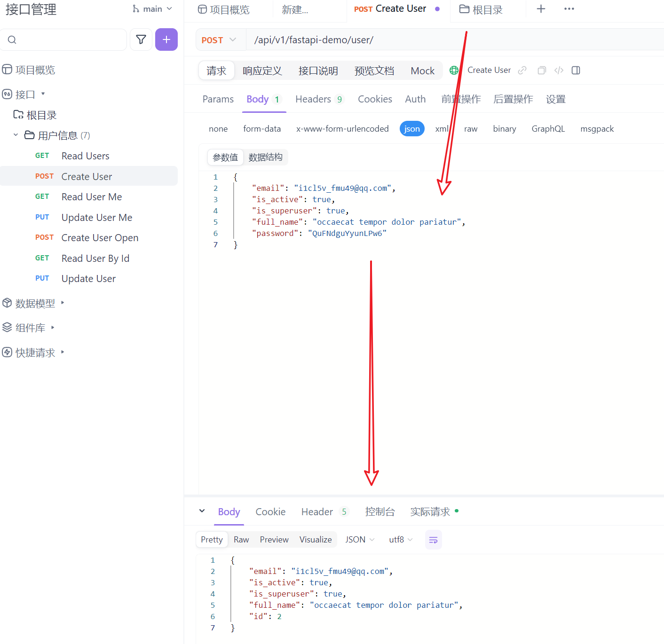The height and width of the screenshot is (644, 664).
Task: Open Read User By Id endpoint
Action: 95,259
